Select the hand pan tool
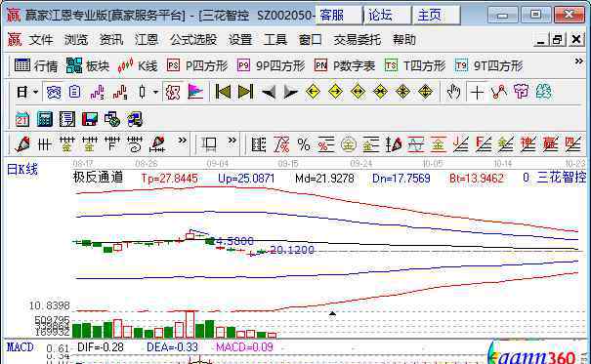591x364 pixels. pyautogui.click(x=453, y=92)
